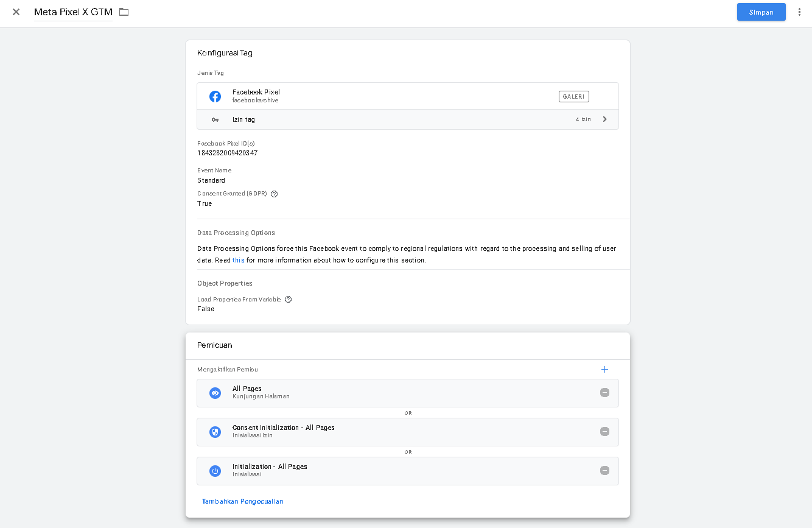
Task: Select the Facebook Pixel tag type row
Action: (408, 96)
